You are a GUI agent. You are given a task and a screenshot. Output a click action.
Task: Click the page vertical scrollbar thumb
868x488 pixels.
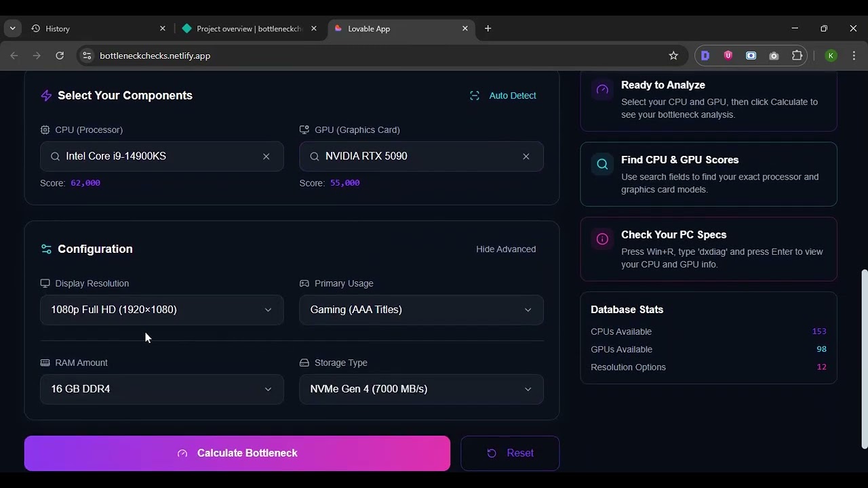tap(864, 359)
